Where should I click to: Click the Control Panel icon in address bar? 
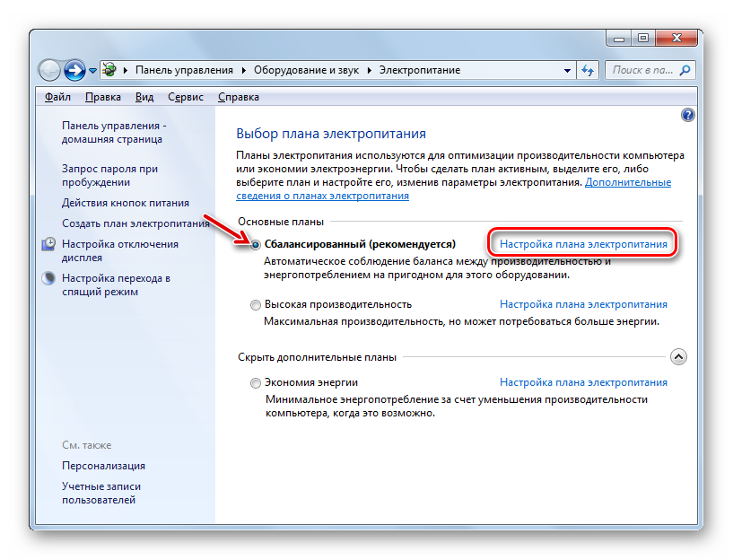pos(109,70)
